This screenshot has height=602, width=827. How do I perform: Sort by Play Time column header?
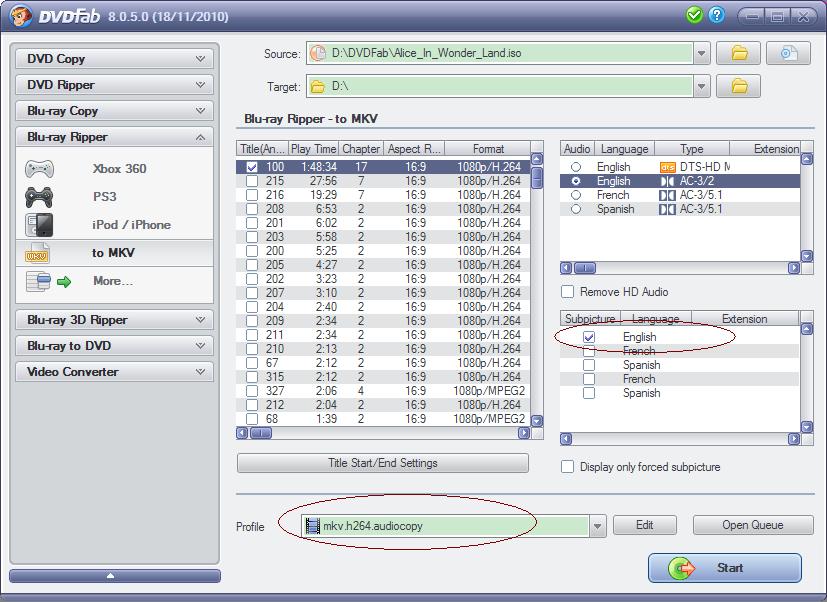(313, 149)
